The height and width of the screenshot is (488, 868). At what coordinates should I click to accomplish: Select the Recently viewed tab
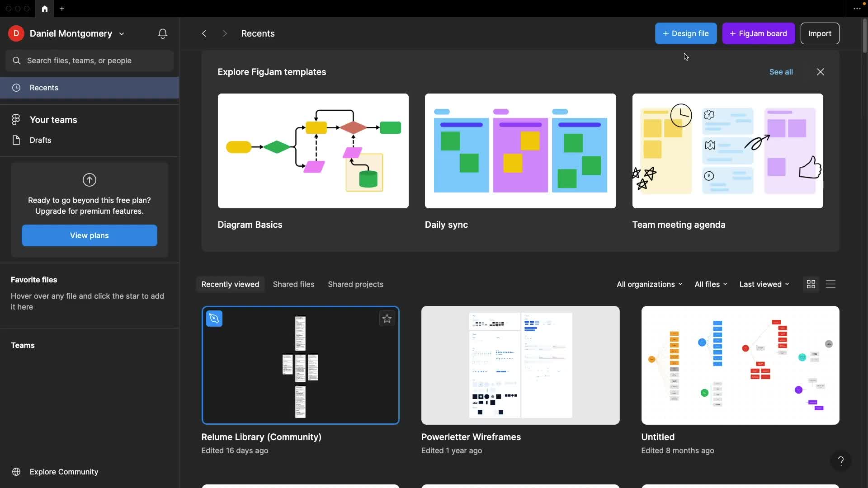[231, 284]
